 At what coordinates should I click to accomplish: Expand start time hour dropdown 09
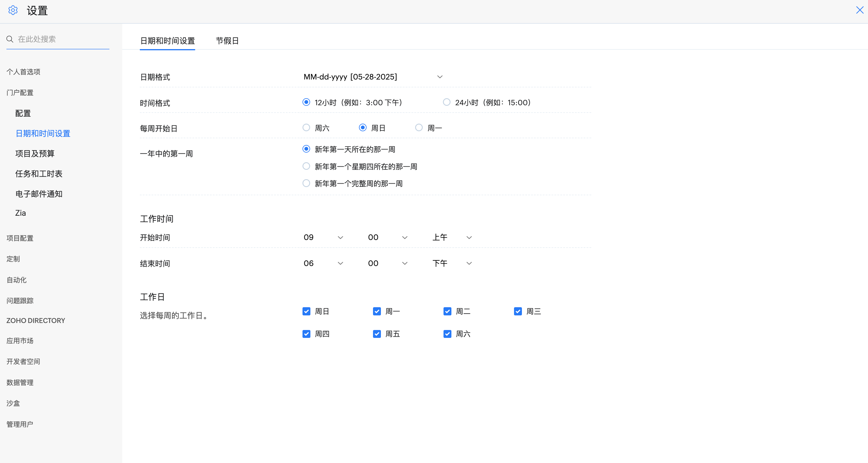[x=323, y=237]
